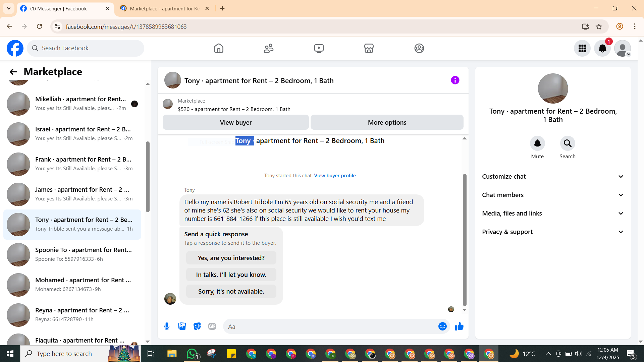Open the Facebook Marketplace nav icon
This screenshot has width=644, height=362.
pos(369,48)
